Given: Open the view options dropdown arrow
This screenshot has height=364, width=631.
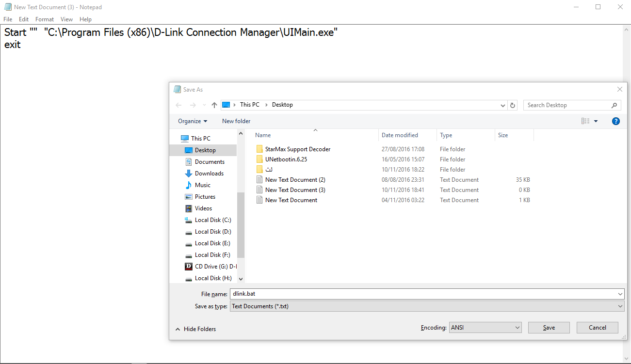Looking at the screenshot, I should (596, 121).
